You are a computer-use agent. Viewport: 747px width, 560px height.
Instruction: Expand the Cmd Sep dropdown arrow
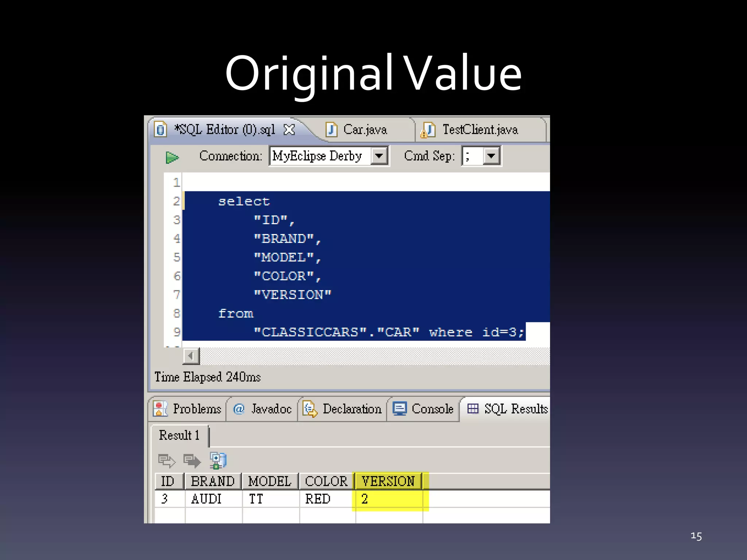(491, 156)
